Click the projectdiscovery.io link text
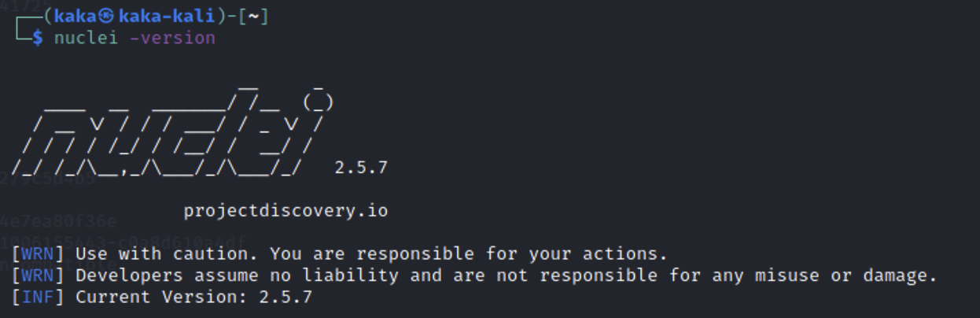The width and height of the screenshot is (980, 318). pyautogui.click(x=286, y=211)
